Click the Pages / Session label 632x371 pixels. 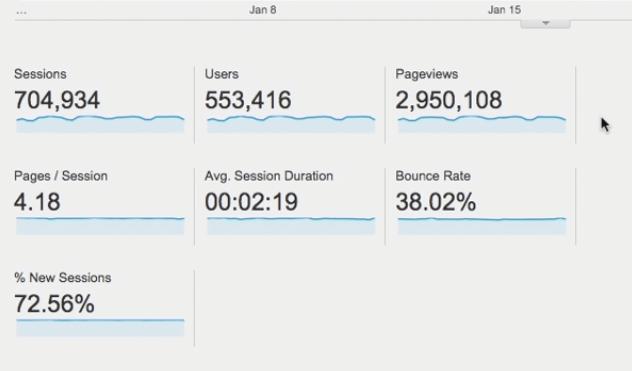pos(61,176)
